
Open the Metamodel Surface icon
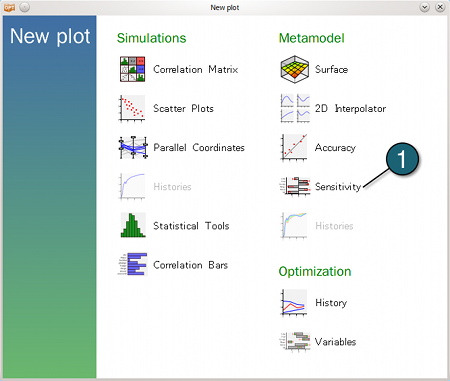[x=294, y=69]
